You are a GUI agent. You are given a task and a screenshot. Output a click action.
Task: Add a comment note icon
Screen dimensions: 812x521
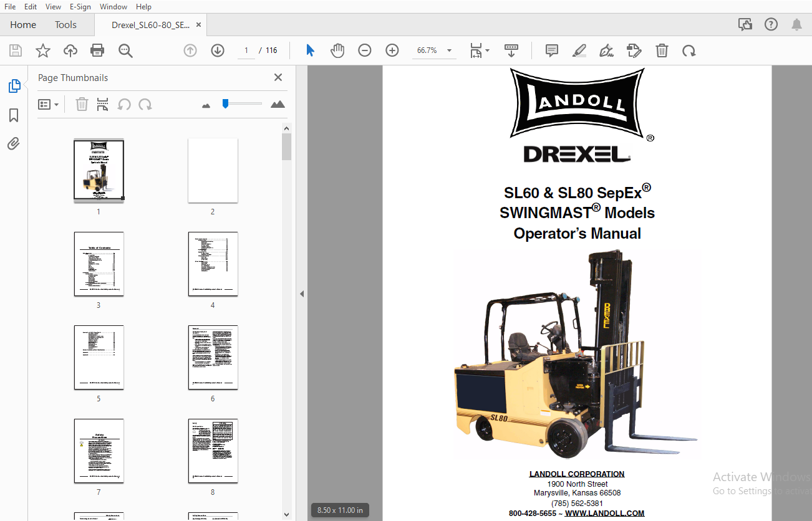click(552, 50)
